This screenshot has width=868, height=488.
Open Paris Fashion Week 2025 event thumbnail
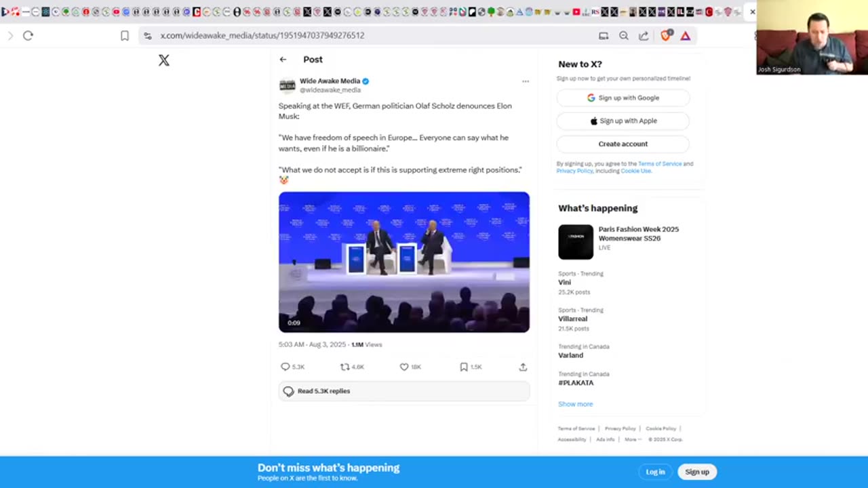(576, 242)
